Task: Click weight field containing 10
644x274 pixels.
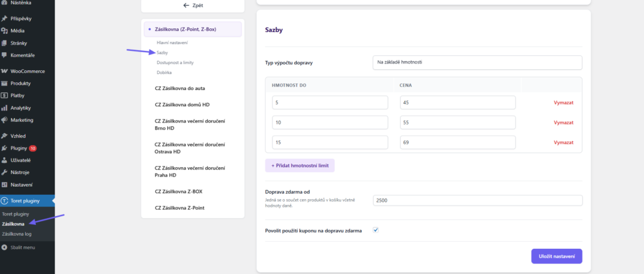Action: (x=330, y=123)
